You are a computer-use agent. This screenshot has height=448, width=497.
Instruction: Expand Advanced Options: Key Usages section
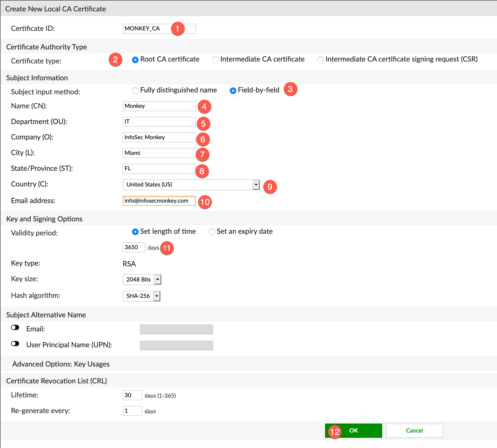coord(61,364)
